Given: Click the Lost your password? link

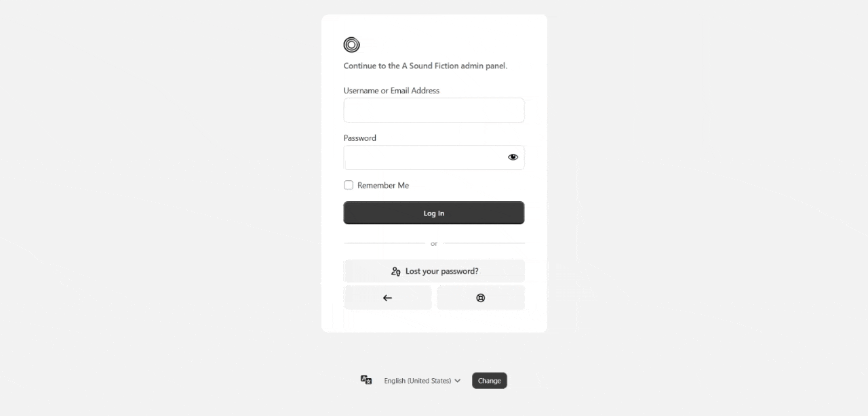Looking at the screenshot, I should 441,272.
